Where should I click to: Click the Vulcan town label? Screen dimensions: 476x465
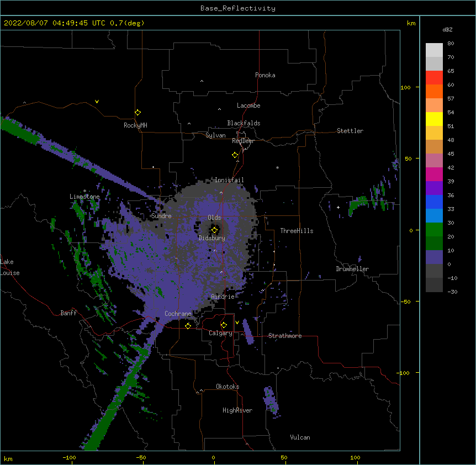click(x=300, y=437)
